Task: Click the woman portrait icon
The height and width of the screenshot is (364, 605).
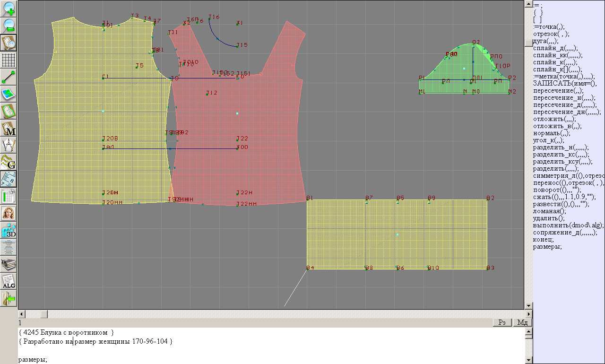Action: [x=9, y=213]
